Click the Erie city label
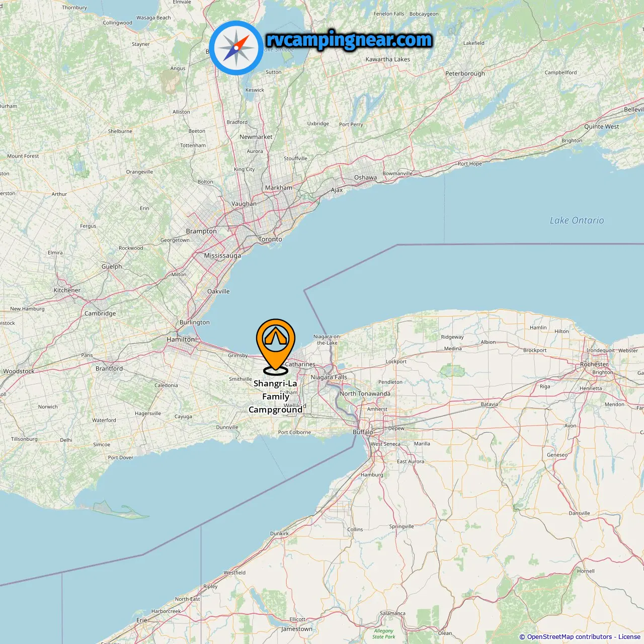The width and height of the screenshot is (644, 644). tap(142, 620)
